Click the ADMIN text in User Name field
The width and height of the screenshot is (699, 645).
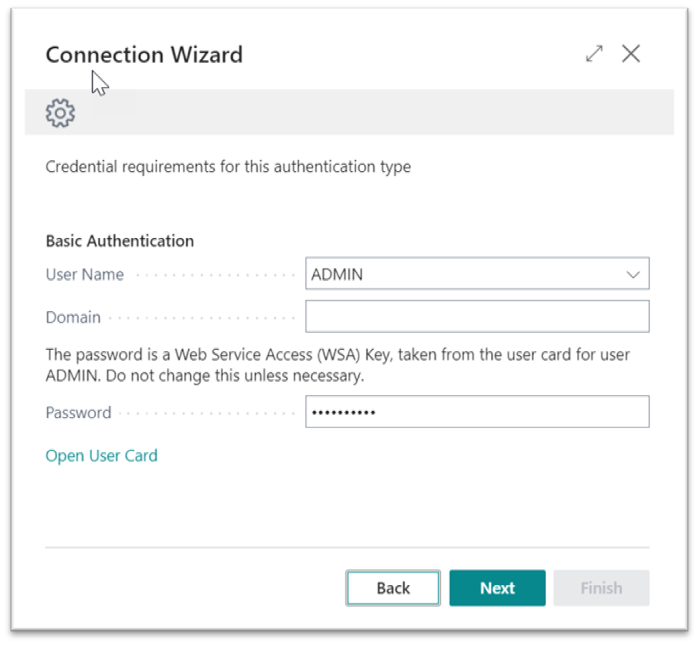pyautogui.click(x=337, y=274)
